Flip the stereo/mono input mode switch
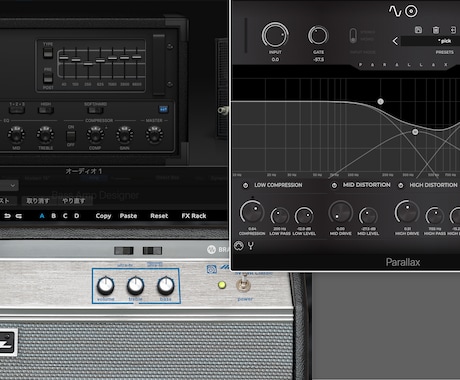 click(353, 36)
